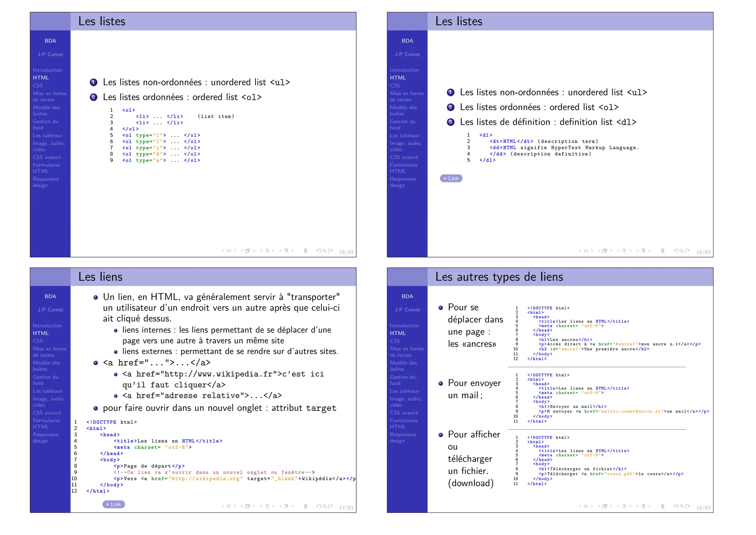756x535 pixels.
Task: Click the stacked slides icon on slide 17/83
Action: point(248,506)
